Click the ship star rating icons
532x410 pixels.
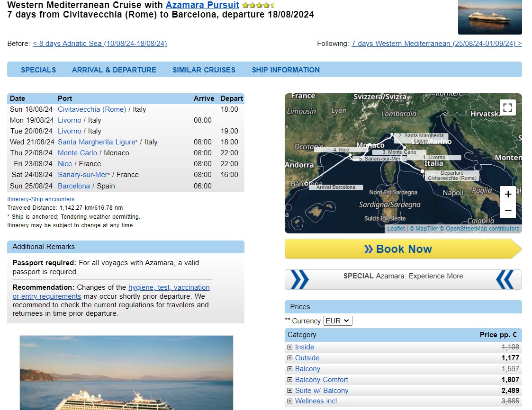click(258, 5)
